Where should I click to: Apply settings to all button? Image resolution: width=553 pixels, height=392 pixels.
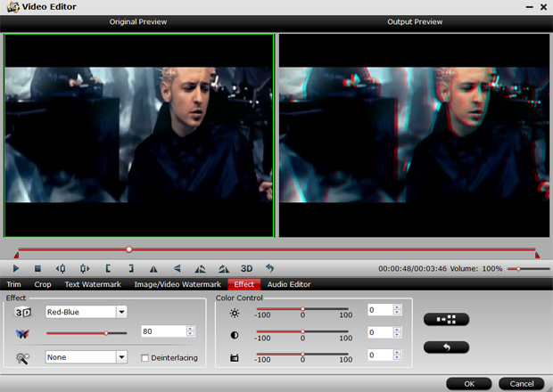[x=446, y=320]
